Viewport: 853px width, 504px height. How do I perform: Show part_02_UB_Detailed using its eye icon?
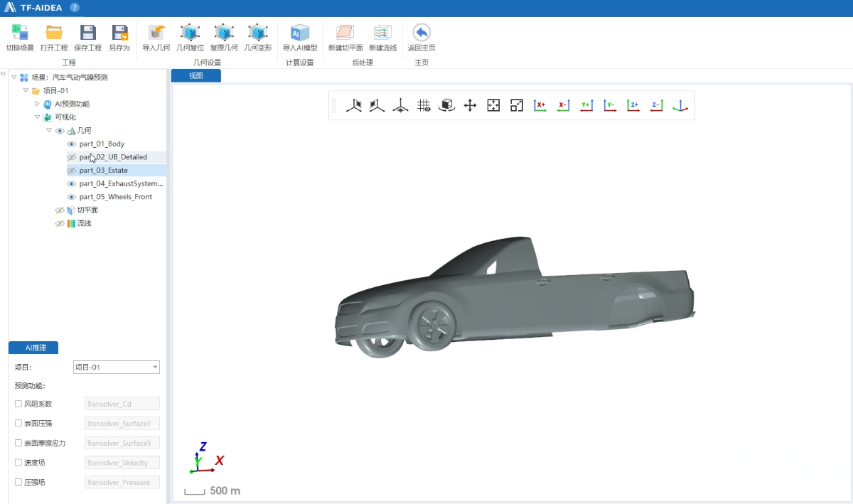click(x=71, y=157)
